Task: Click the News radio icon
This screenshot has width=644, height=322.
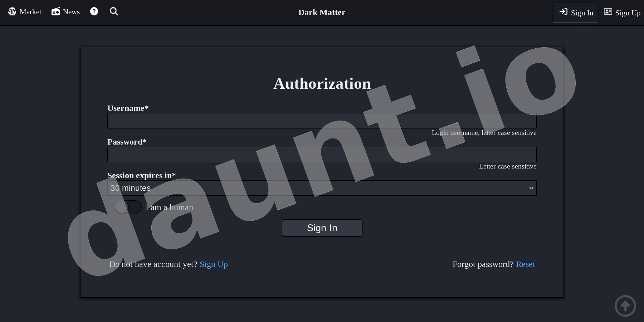Action: tap(55, 12)
